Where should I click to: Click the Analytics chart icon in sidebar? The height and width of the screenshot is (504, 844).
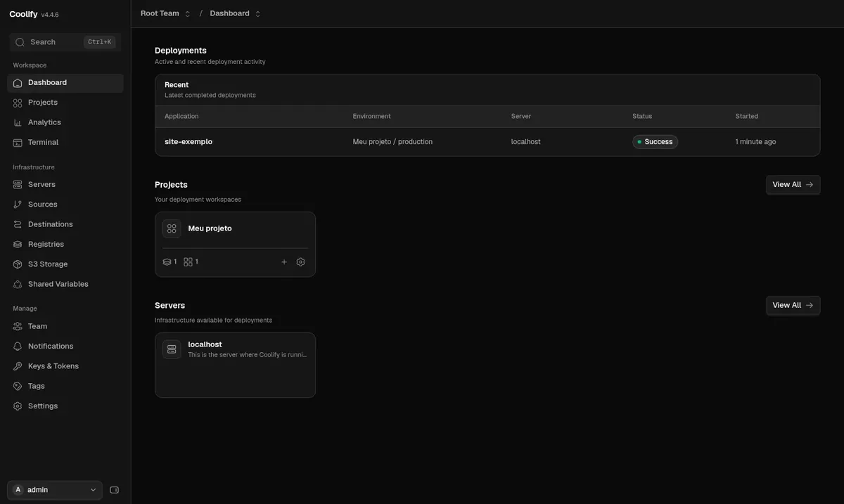click(18, 122)
